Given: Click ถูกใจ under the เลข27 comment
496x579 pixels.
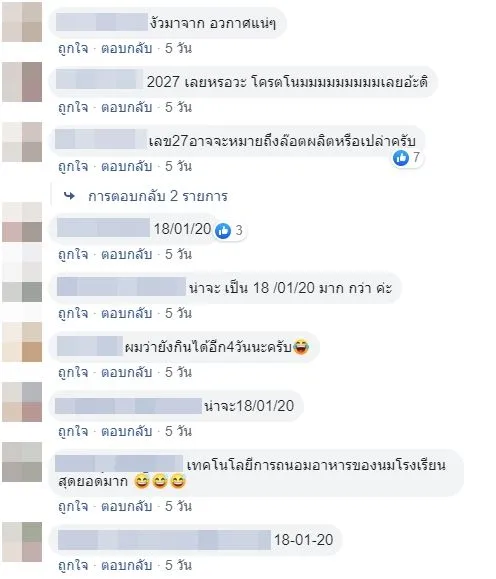Looking at the screenshot, I should pos(73,167).
